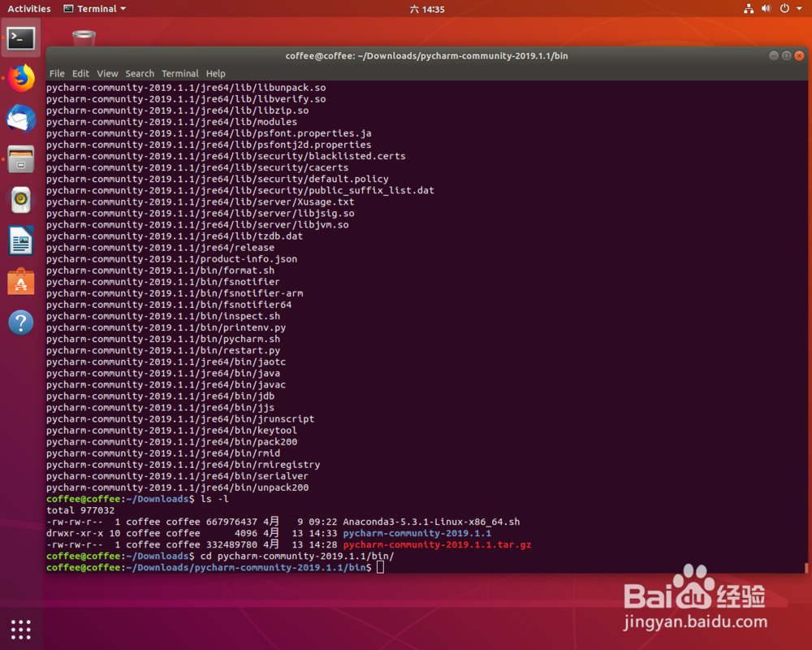Click Activities in the top bar
The width and height of the screenshot is (812, 650).
tap(29, 9)
